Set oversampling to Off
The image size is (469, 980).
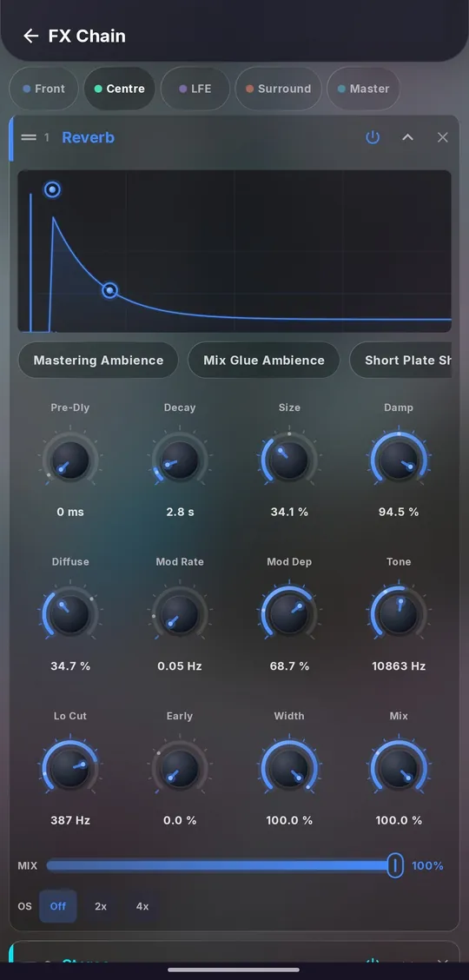[58, 906]
